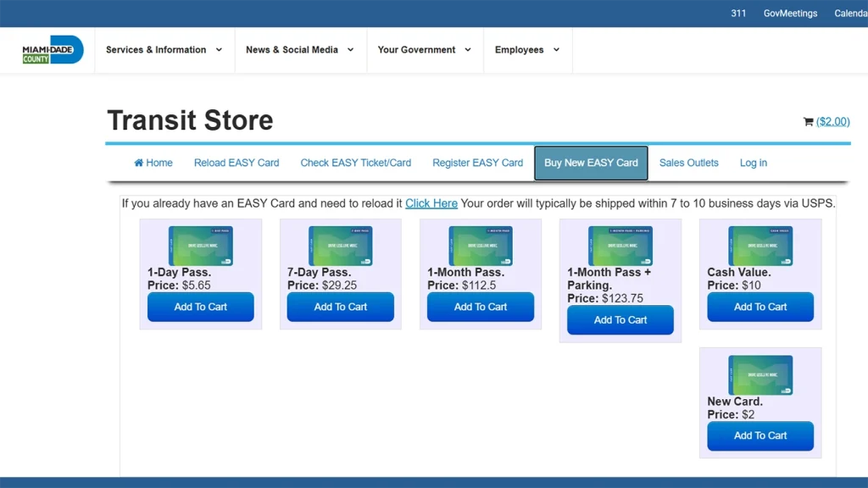Click the Log in link
This screenshot has height=488, width=868.
click(754, 163)
